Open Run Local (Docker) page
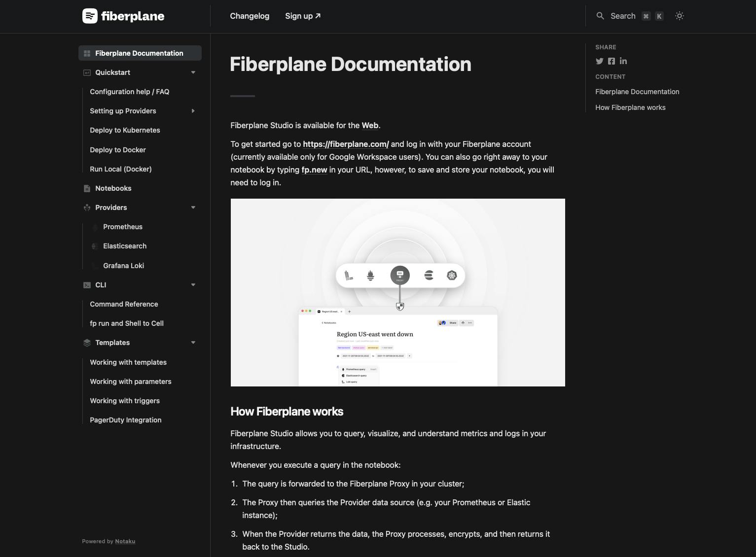The image size is (756, 557). pyautogui.click(x=121, y=169)
